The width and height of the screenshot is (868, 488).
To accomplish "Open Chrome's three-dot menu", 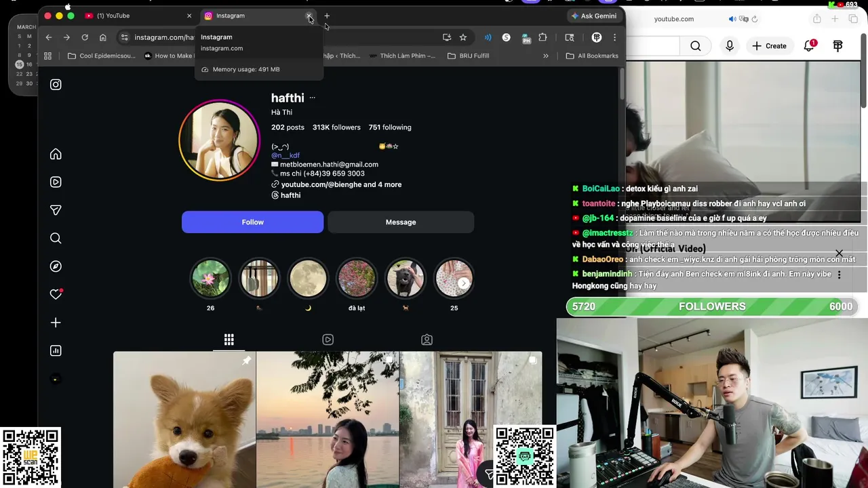I will coord(614,37).
